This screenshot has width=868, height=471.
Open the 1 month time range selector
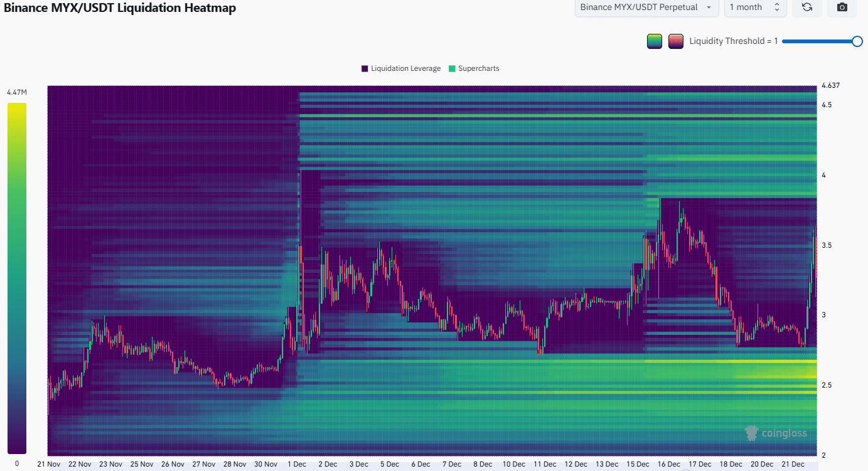[755, 8]
